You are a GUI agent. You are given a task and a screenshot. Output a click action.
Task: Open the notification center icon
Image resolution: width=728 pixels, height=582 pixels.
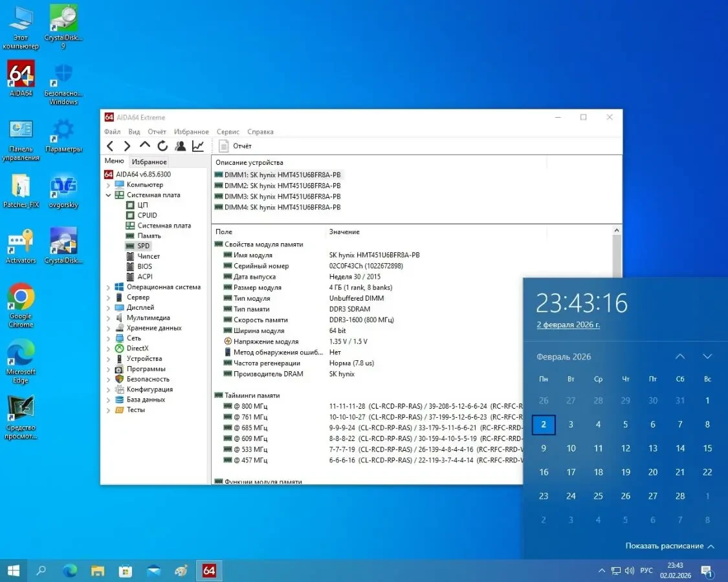tap(707, 571)
